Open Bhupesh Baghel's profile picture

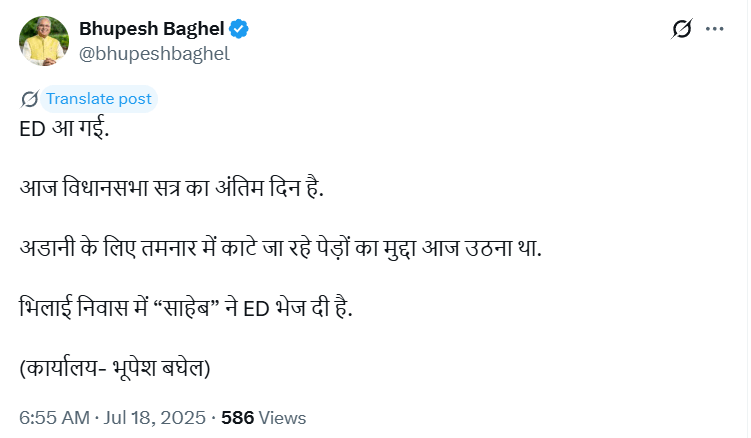coord(45,41)
